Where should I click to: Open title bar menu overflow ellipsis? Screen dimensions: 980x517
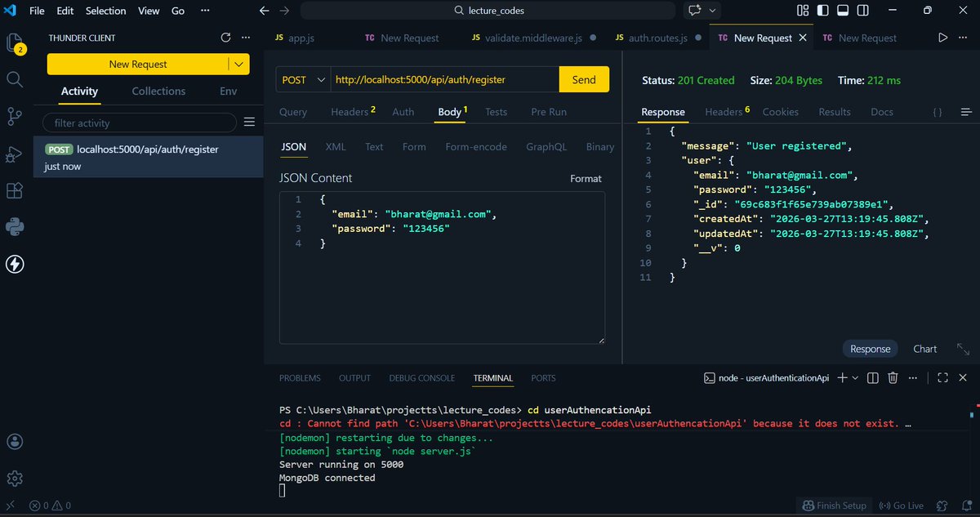[205, 11]
